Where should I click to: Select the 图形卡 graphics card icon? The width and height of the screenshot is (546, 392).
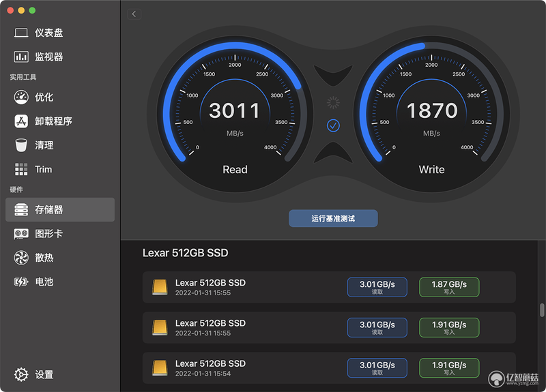click(21, 234)
